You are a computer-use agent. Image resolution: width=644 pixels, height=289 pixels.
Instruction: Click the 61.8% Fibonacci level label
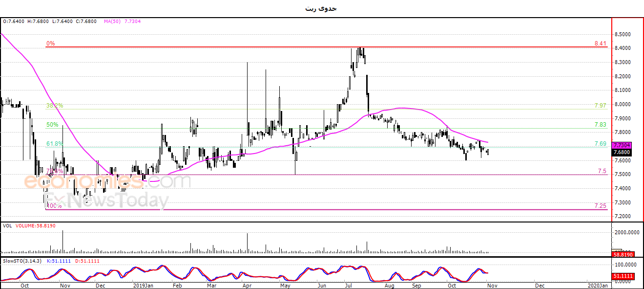pyautogui.click(x=54, y=144)
